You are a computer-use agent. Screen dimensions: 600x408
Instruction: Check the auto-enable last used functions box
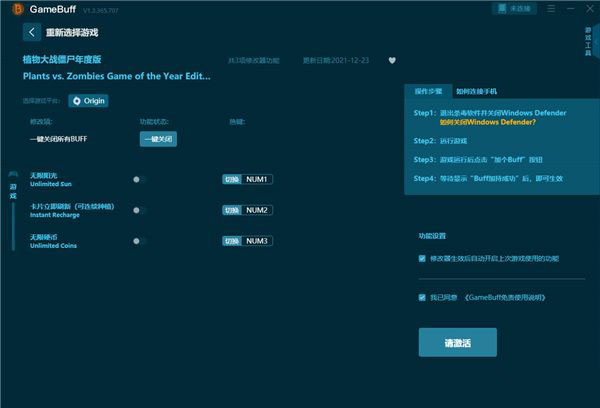[422, 258]
